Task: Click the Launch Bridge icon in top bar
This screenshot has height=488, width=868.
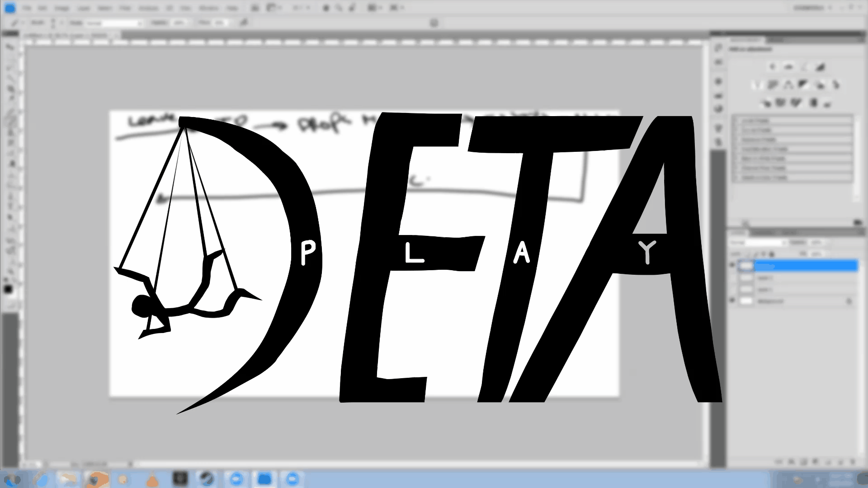Action: coord(255,8)
